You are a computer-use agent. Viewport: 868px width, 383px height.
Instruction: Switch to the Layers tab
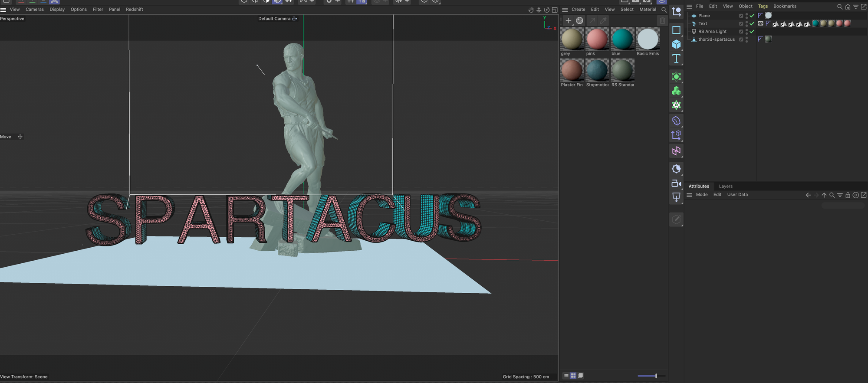click(726, 187)
